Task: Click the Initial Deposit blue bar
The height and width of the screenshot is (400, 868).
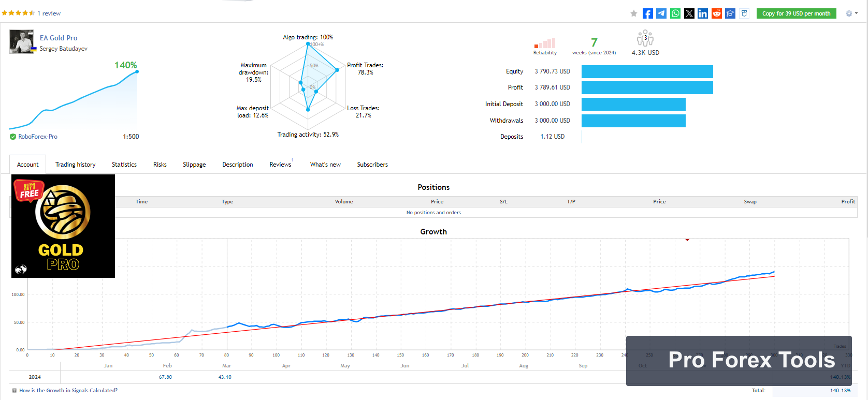Action: click(x=633, y=104)
